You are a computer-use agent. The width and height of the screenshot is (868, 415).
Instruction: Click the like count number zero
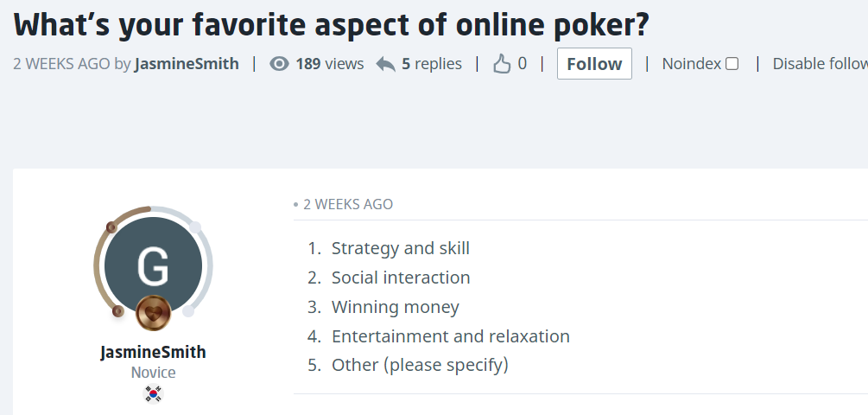[x=523, y=64]
